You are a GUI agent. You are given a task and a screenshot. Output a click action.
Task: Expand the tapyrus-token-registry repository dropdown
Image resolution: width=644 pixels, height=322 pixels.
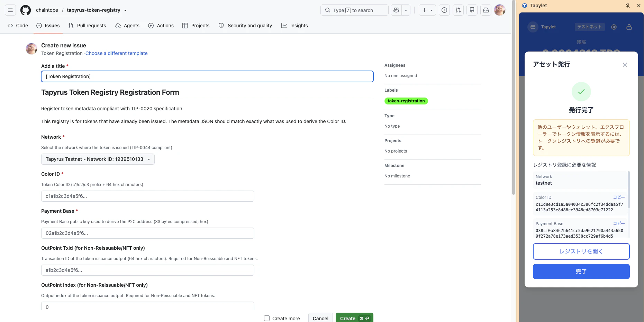click(x=125, y=10)
